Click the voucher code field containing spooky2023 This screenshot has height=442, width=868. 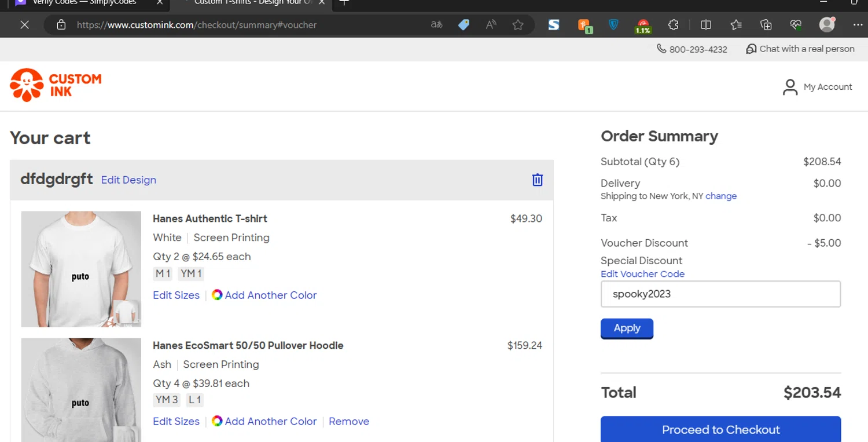(x=720, y=294)
